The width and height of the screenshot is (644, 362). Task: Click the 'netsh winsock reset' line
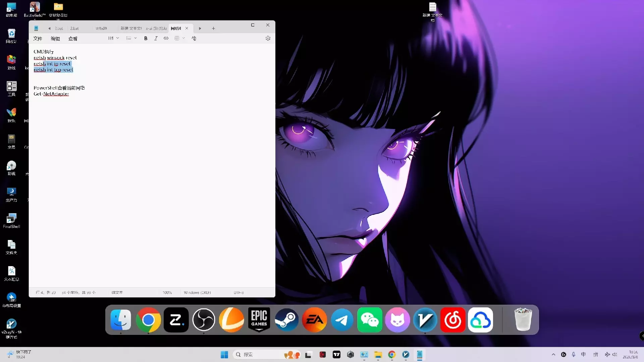[x=55, y=58]
